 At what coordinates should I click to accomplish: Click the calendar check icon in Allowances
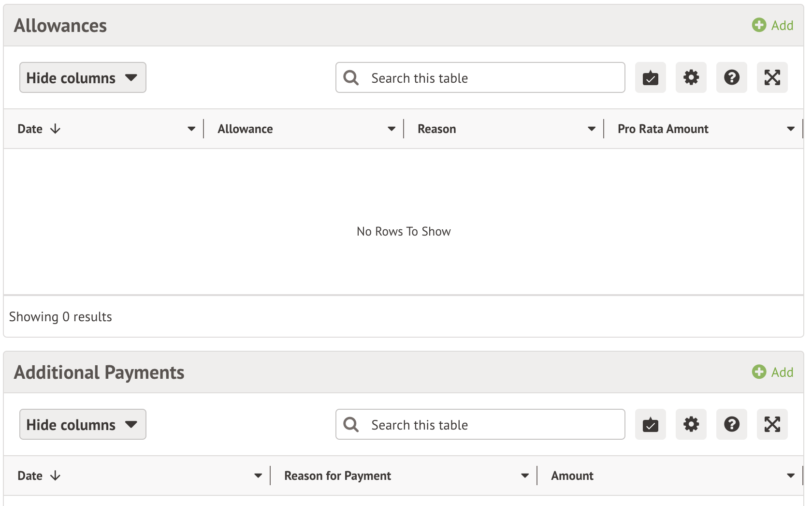pos(650,77)
